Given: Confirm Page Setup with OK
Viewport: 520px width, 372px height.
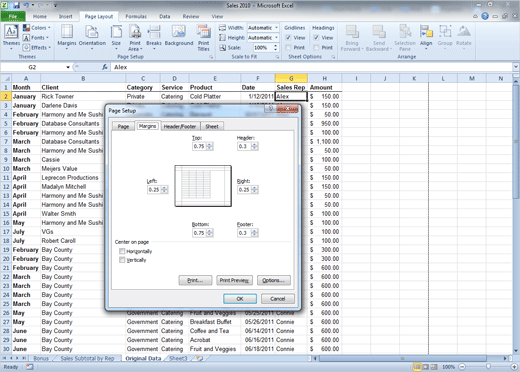Looking at the screenshot, I should (240, 299).
